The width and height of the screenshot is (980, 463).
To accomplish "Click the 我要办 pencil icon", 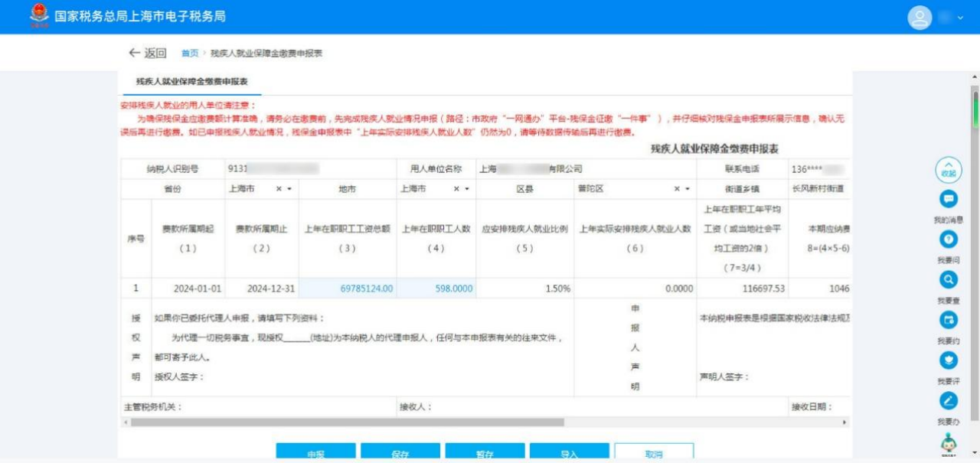I will pos(949,400).
